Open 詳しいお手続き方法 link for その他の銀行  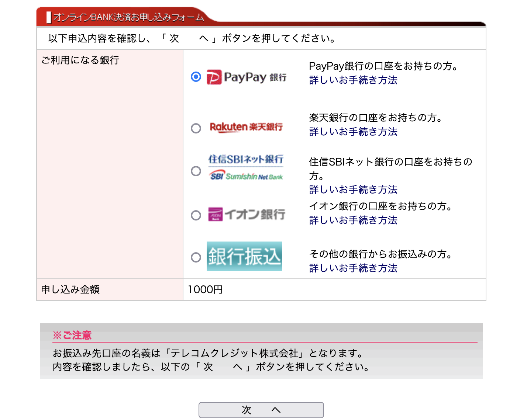coord(353,268)
